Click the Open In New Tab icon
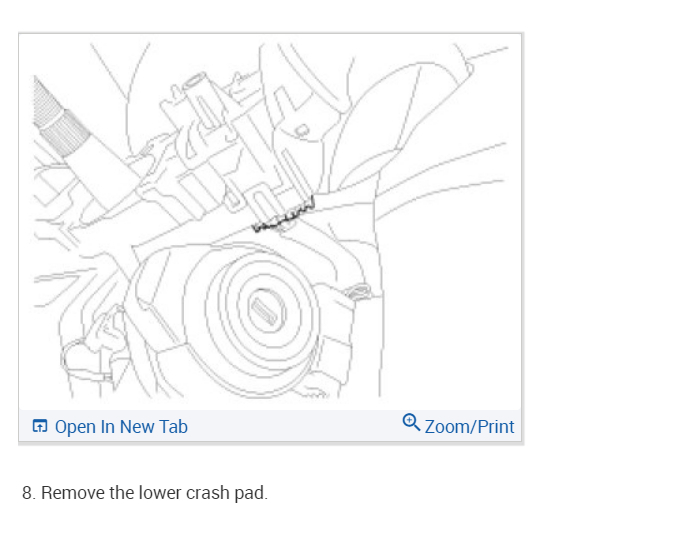The width and height of the screenshot is (681, 542). pos(40,426)
